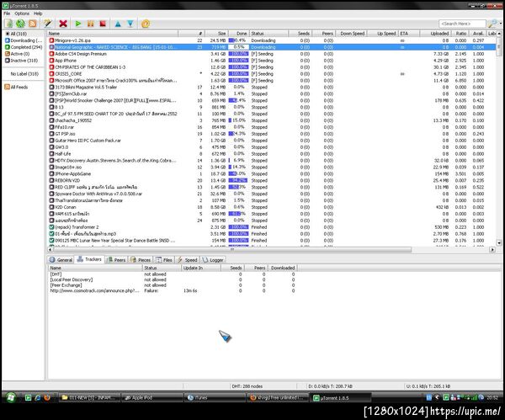Click the chachacha_190552 torrent icon

pos(51,120)
